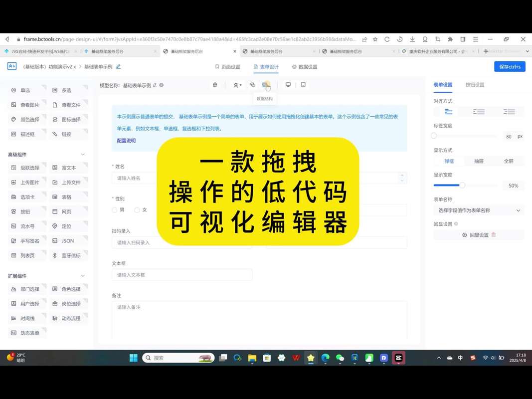Focus the 文本框 input field
This screenshot has height=399, width=532.
182,275
